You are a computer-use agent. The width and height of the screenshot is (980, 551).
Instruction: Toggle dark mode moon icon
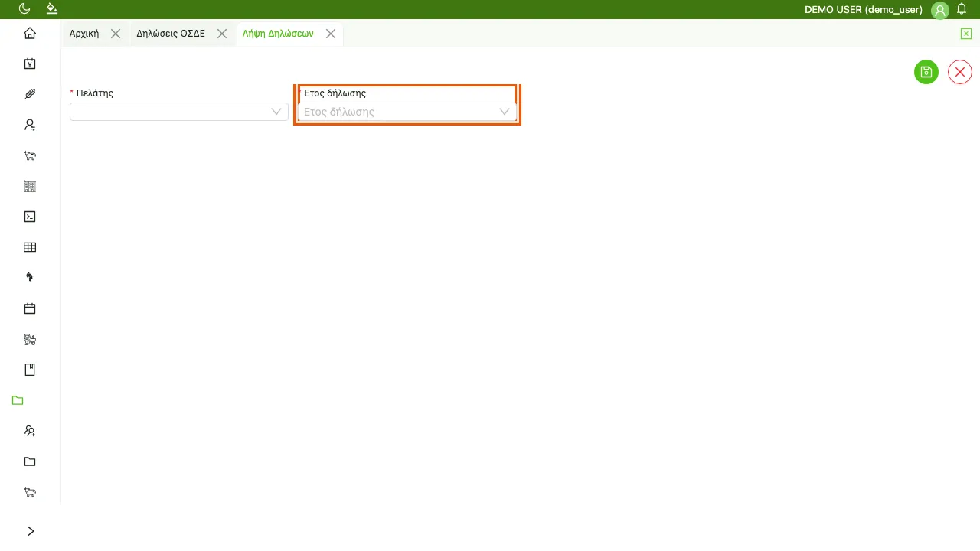point(24,8)
